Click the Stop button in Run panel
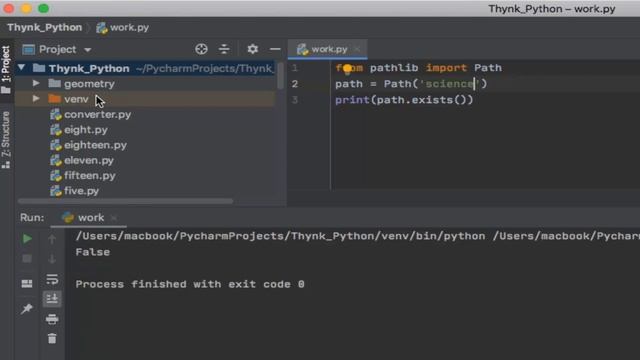The image size is (640, 360). point(27,259)
